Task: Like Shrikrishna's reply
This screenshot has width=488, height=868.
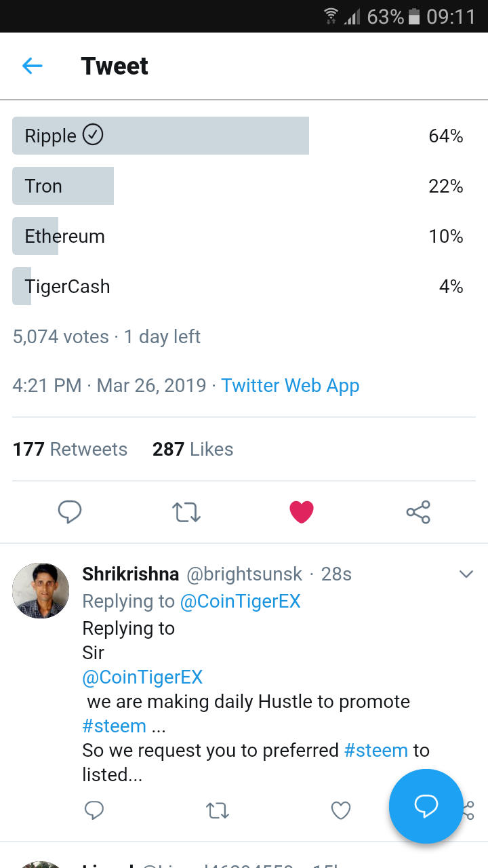Action: tap(340, 810)
